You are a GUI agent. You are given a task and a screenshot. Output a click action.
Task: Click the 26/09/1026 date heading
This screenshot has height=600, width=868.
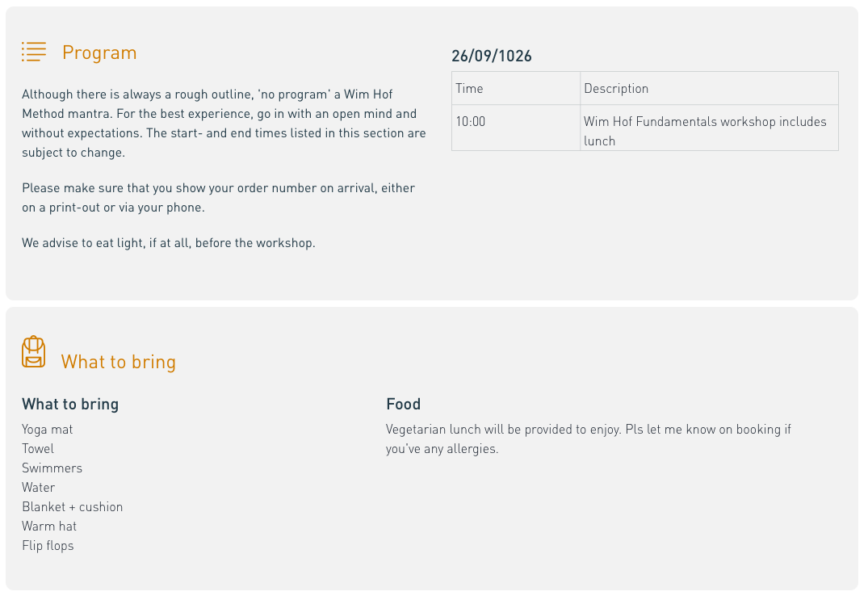click(x=492, y=56)
